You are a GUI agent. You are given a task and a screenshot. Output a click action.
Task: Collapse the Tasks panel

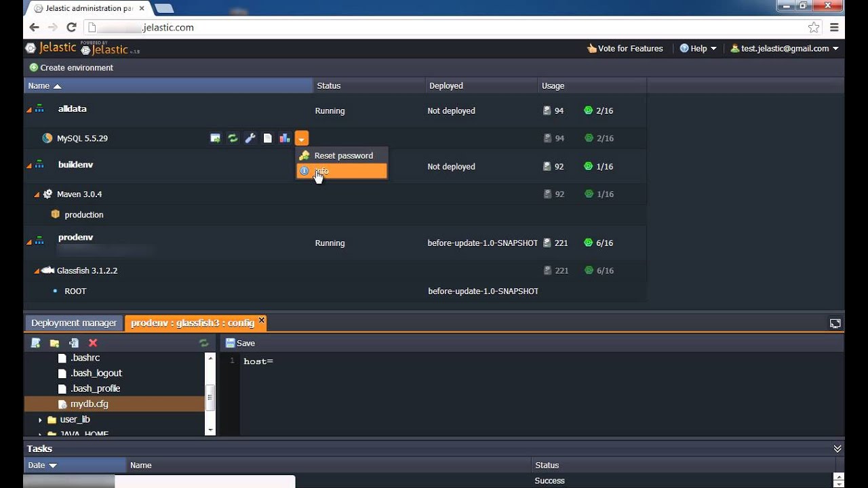tap(837, 449)
